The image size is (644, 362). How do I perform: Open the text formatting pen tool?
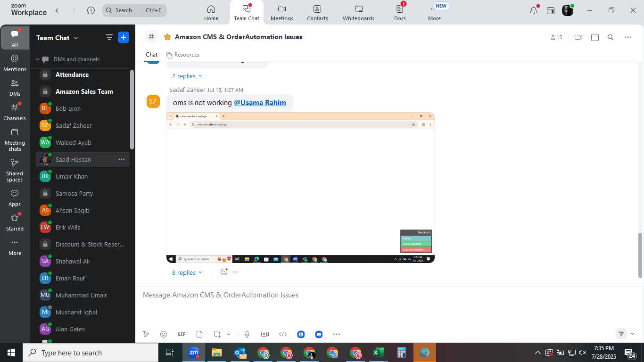146,334
